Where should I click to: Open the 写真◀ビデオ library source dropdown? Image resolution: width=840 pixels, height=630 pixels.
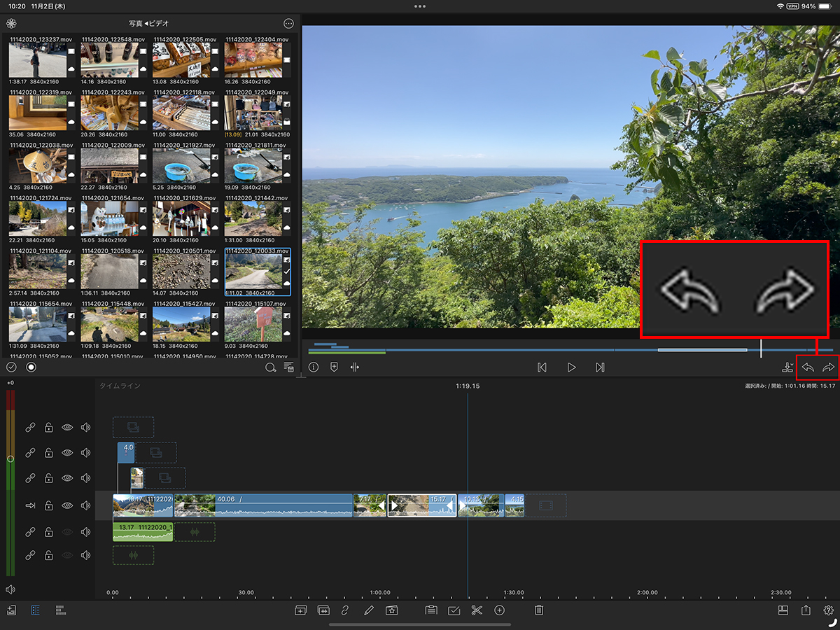148,24
